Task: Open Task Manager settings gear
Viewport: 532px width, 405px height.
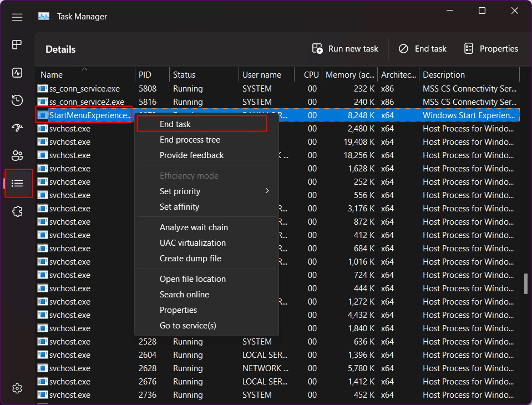Action: (17, 388)
